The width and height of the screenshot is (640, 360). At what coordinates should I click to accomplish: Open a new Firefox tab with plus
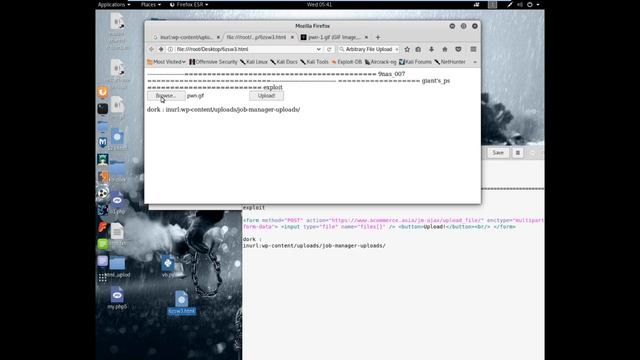coord(378,37)
